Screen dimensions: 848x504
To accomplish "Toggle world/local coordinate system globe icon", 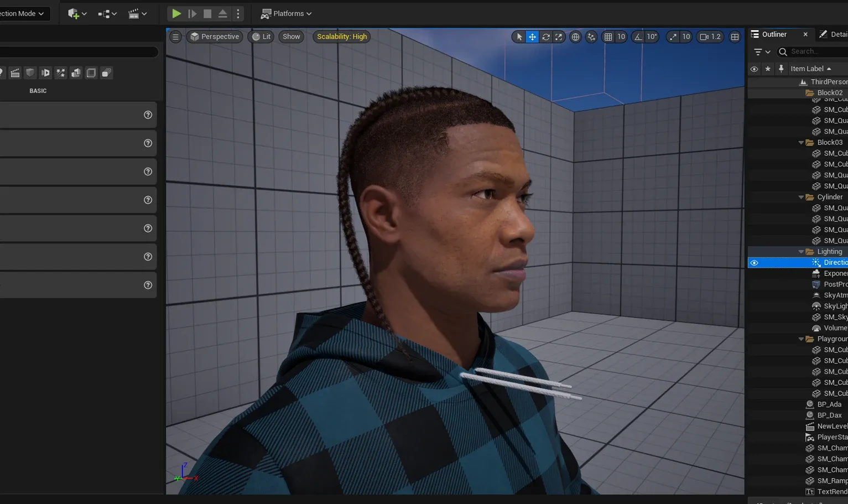I will coord(575,37).
